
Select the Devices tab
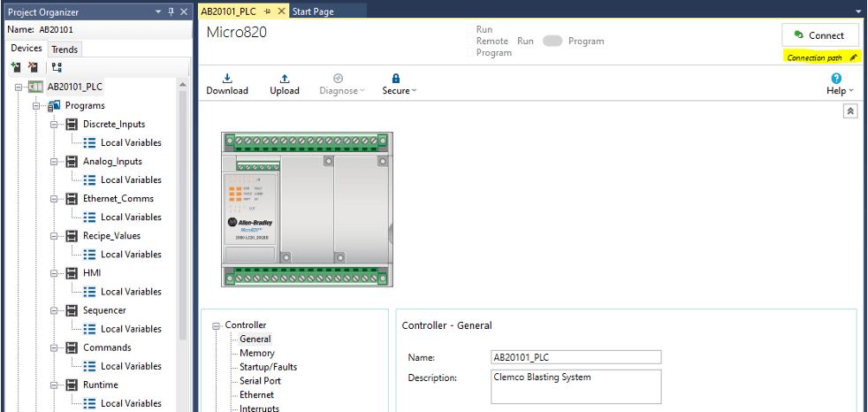[x=26, y=48]
